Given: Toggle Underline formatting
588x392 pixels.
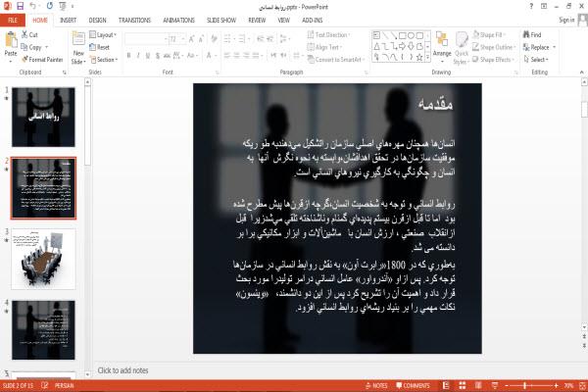Looking at the screenshot, I should pos(148,56).
